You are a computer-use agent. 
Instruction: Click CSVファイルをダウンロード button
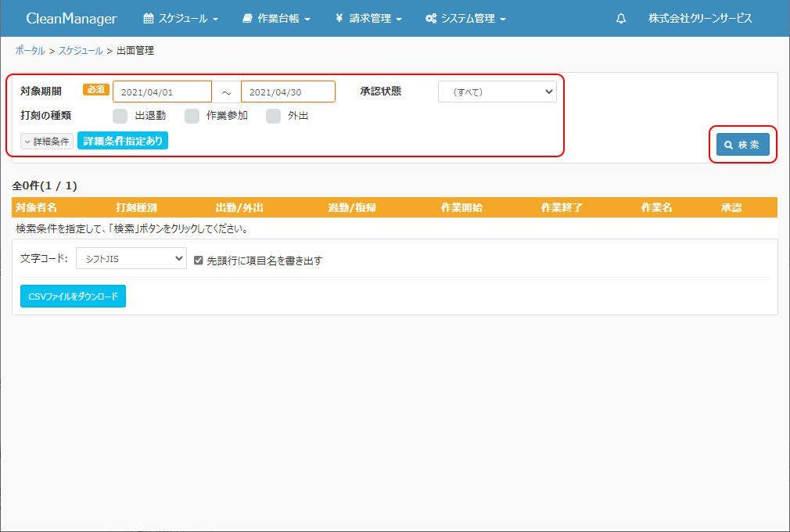tap(73, 297)
